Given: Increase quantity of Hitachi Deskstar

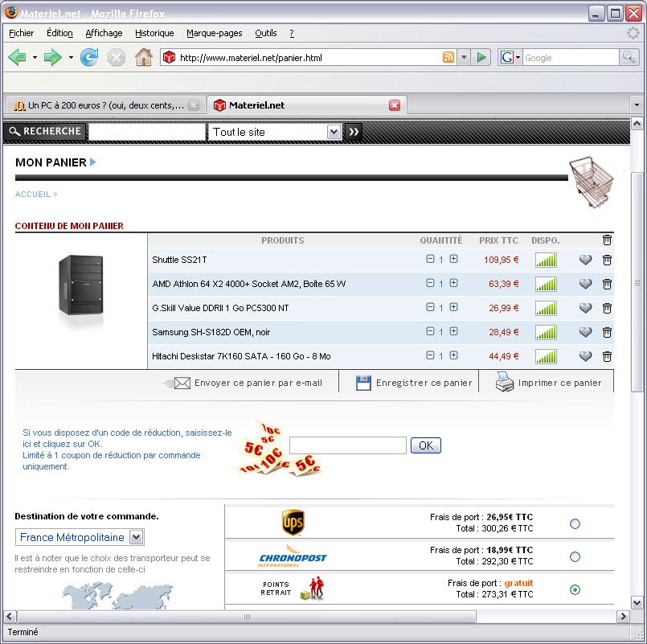Looking at the screenshot, I should [x=453, y=355].
